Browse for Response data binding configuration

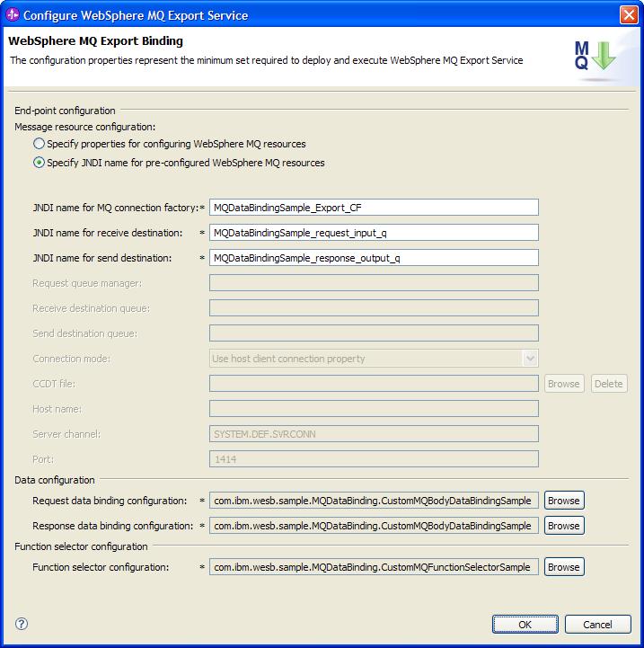point(564,526)
